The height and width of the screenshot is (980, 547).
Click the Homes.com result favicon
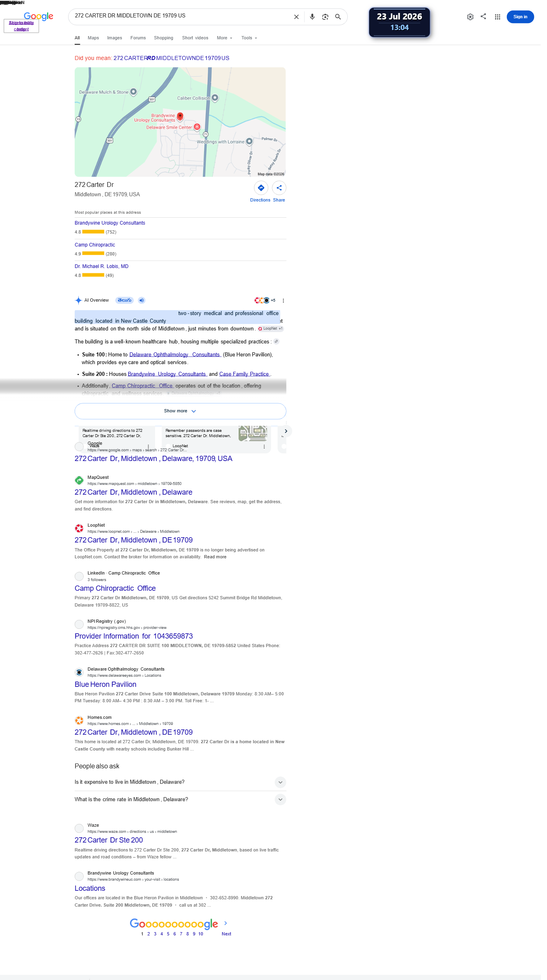[x=79, y=721]
